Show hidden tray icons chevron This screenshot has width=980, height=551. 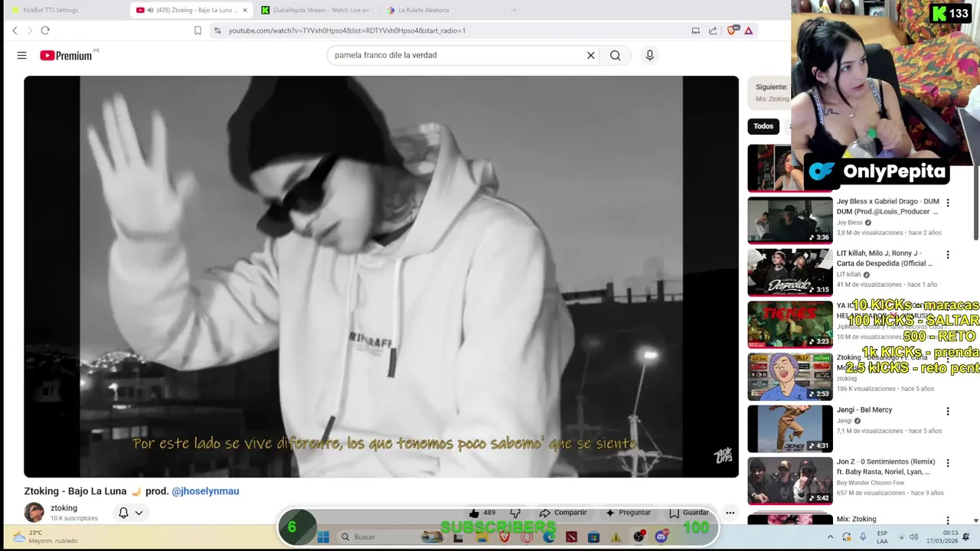tap(830, 537)
